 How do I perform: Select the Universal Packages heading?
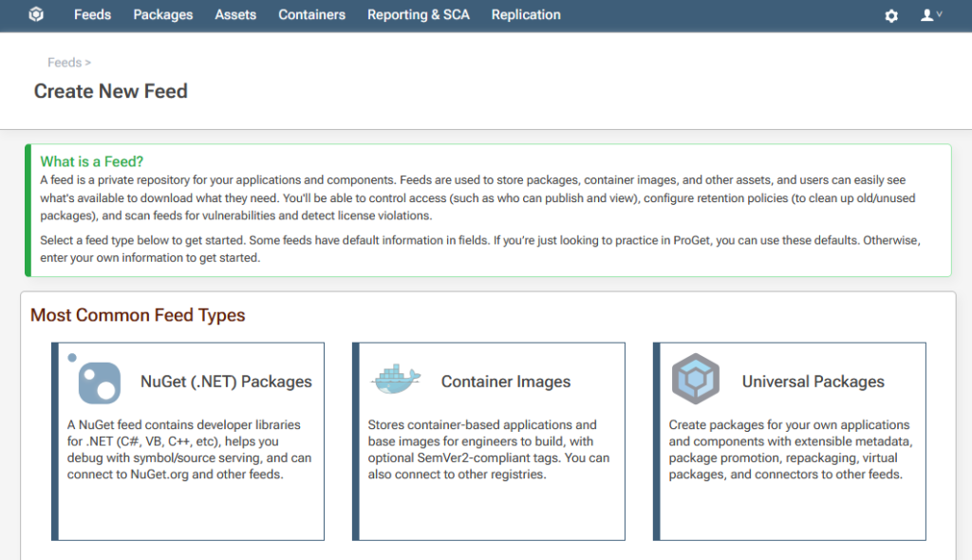tap(813, 382)
